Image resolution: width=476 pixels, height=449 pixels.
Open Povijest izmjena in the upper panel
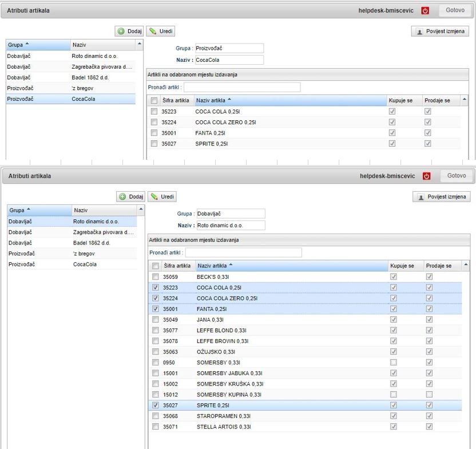pyautogui.click(x=440, y=31)
